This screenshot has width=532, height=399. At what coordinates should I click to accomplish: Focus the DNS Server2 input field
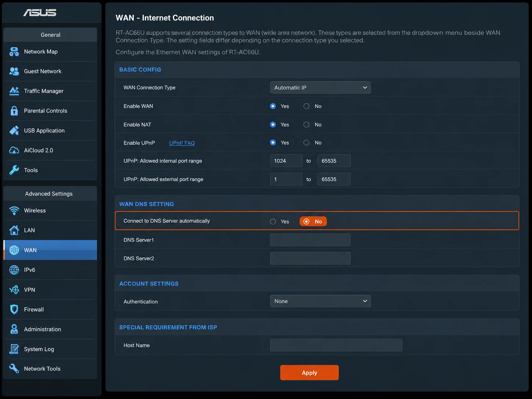[310, 258]
